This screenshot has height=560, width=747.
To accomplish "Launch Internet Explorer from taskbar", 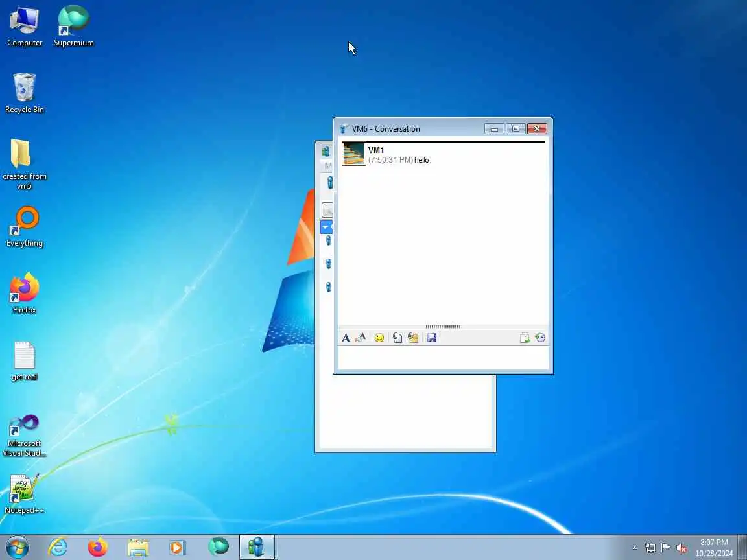I will tap(58, 547).
